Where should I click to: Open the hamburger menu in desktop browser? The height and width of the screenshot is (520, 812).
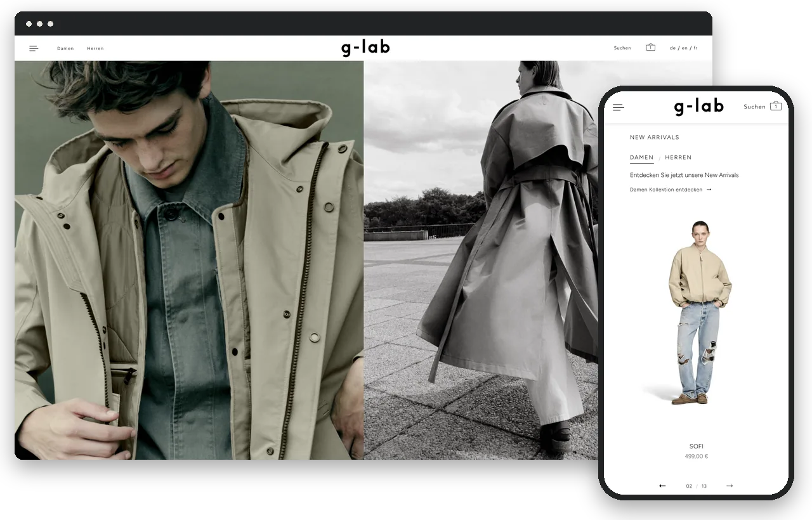(34, 48)
